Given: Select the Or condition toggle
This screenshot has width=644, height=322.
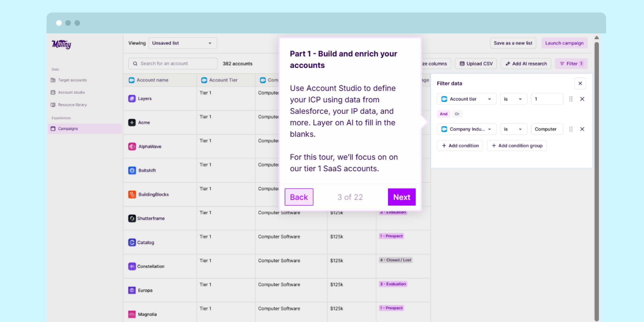Looking at the screenshot, I should pos(457,114).
